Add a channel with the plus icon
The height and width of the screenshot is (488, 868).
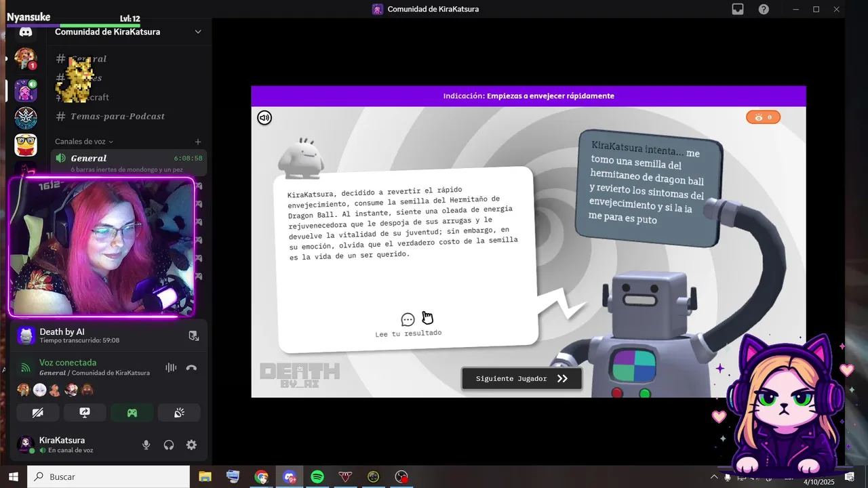(x=198, y=142)
